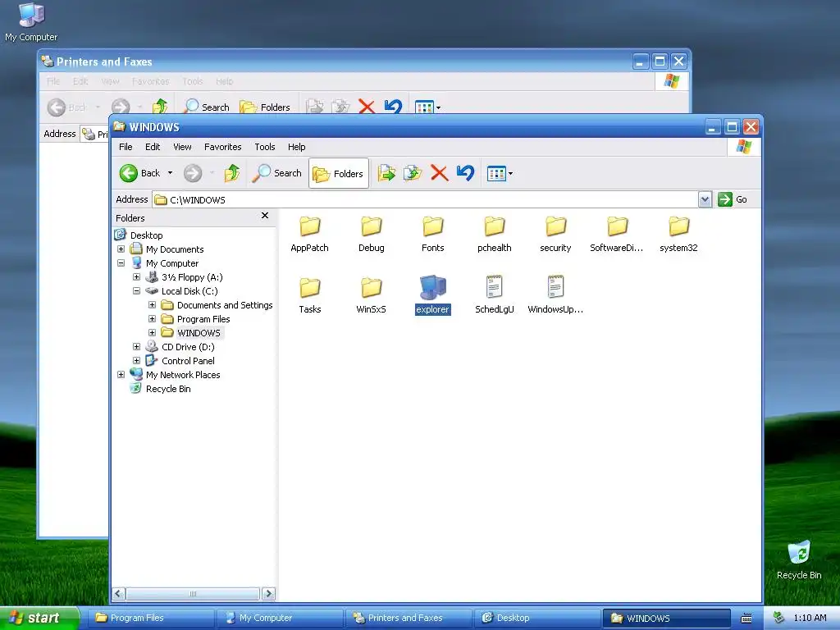
Task: Click the Forward arrow in WINDOWS toolbar
Action: (x=193, y=173)
